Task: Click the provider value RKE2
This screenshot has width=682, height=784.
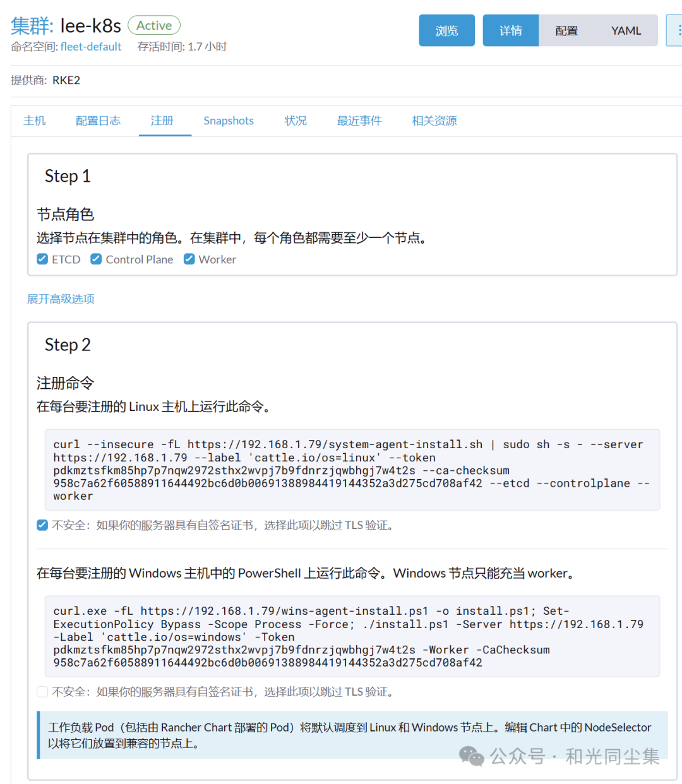Action: (66, 80)
